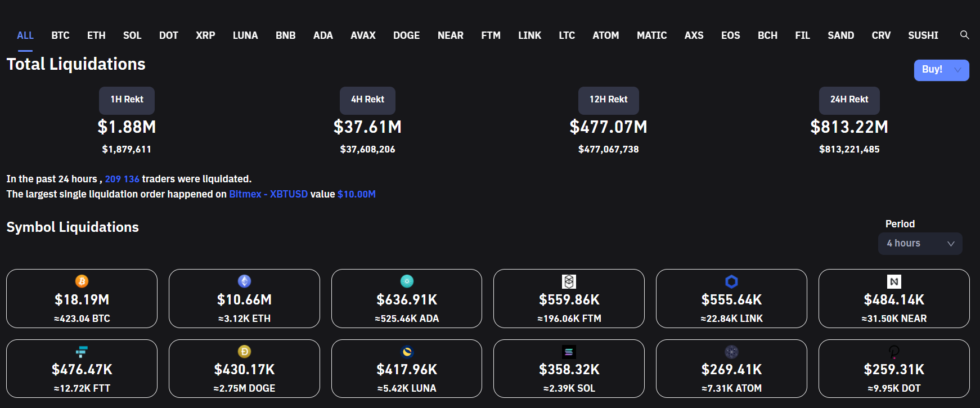Click the $269.41K ATOM value
This screenshot has width=980, height=408.
pos(731,370)
